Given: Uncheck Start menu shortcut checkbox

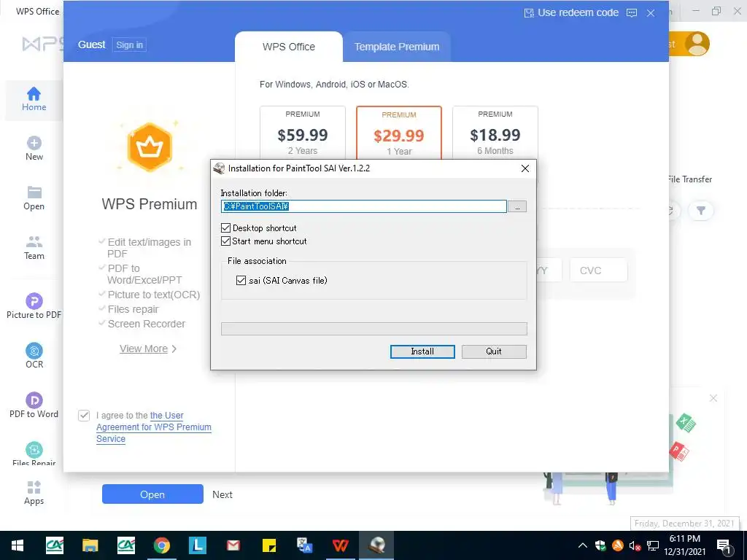Looking at the screenshot, I should [226, 241].
